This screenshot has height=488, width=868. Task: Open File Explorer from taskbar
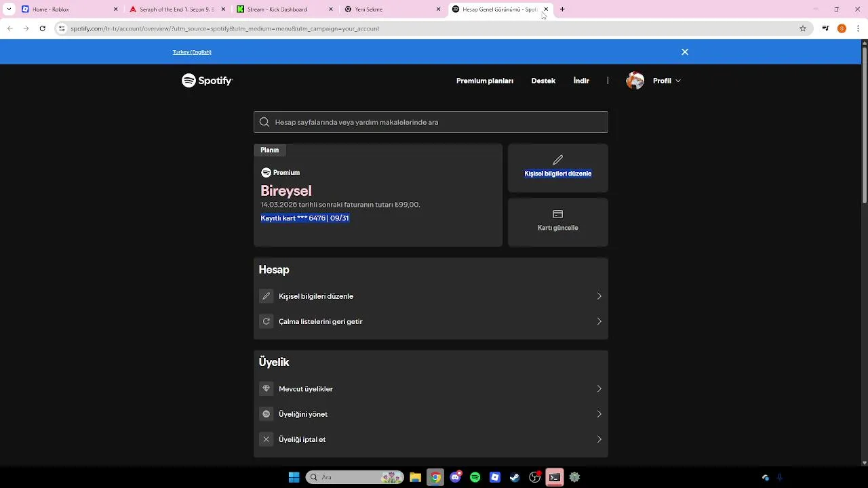click(416, 477)
